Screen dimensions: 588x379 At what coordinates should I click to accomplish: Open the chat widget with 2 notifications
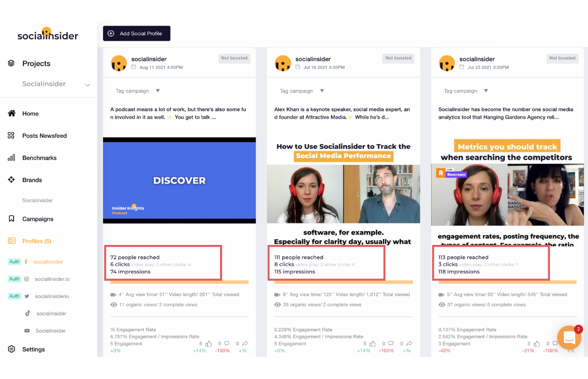point(569,338)
